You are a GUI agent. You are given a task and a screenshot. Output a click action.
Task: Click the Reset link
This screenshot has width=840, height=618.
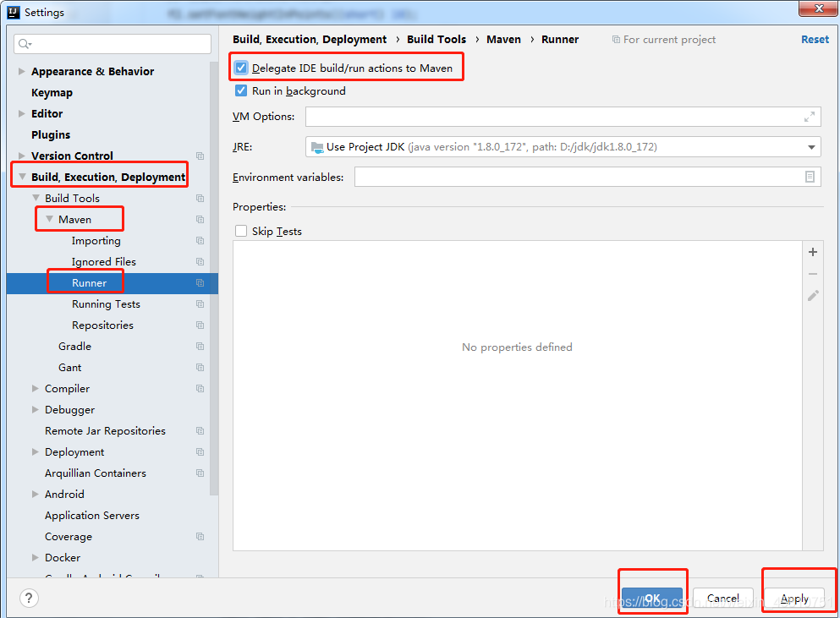815,40
